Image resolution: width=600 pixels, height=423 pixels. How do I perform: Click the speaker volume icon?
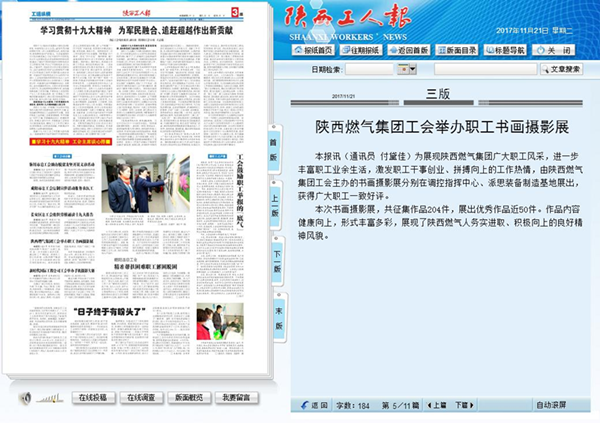[x=26, y=398]
